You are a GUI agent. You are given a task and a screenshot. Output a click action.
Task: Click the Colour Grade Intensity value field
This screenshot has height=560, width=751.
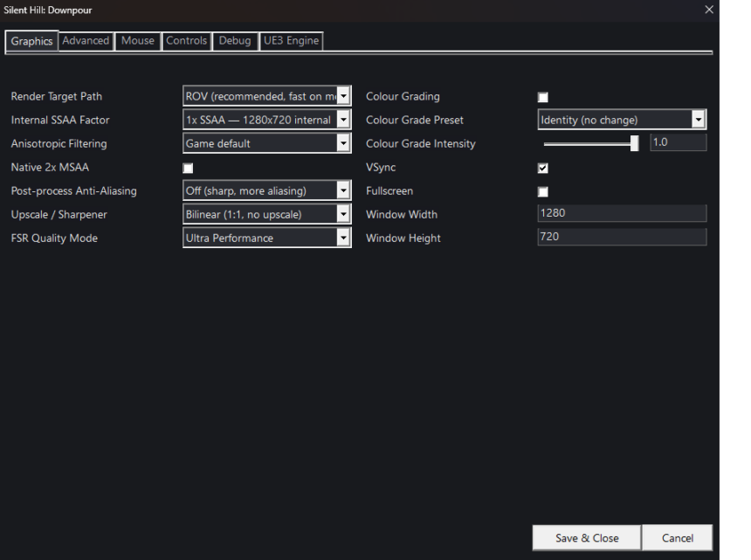(679, 142)
